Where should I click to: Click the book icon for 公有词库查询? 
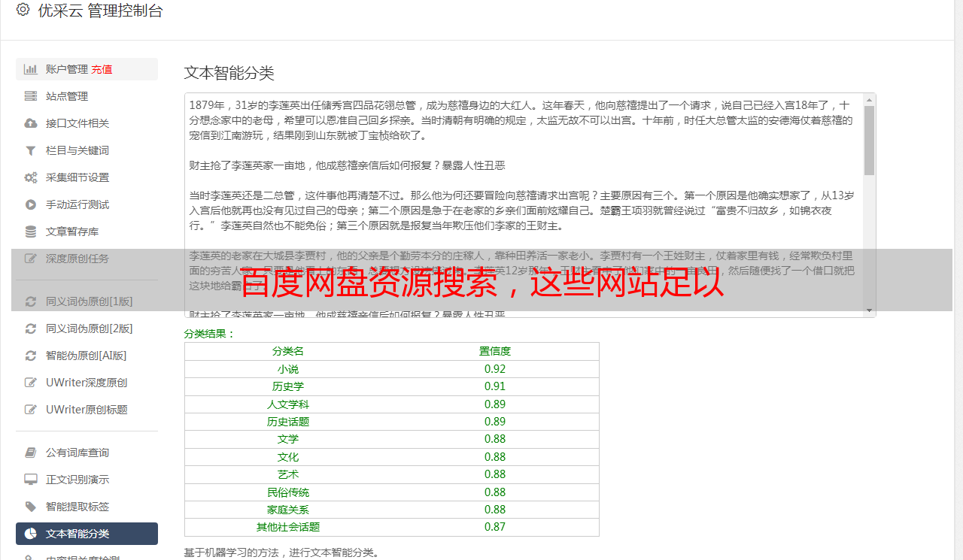[31, 453]
